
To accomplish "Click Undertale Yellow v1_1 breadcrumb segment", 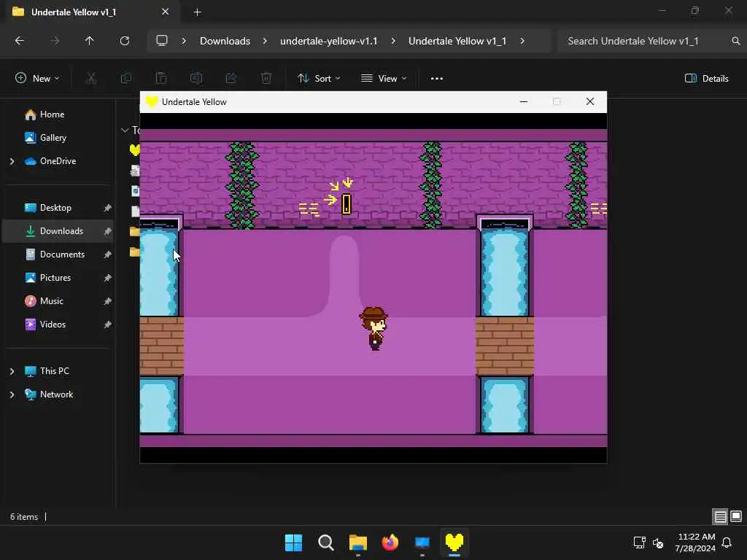I will 457,41.
